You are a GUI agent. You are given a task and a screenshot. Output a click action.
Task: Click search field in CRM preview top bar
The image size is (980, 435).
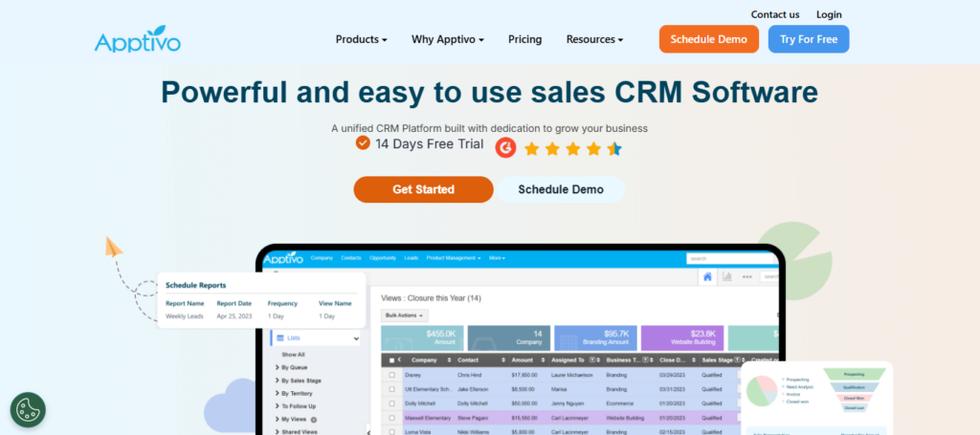point(731,258)
